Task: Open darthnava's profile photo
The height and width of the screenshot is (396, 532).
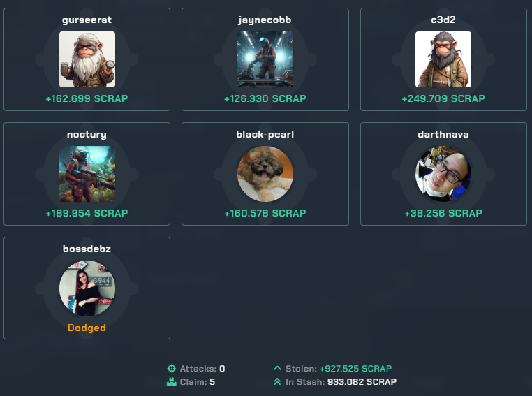Action: pos(443,174)
